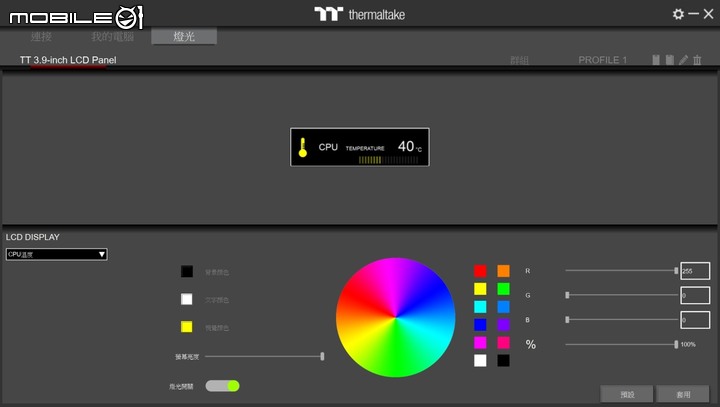
Task: Switch to the 連接 tab
Action: pos(41,36)
